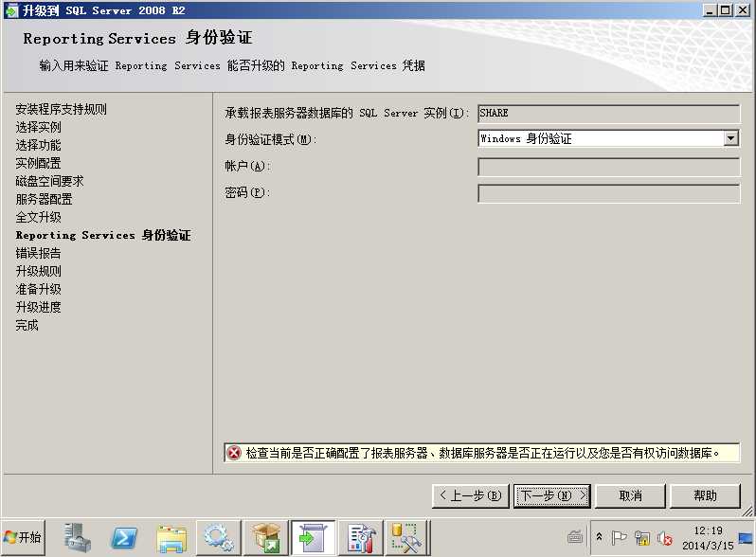Image resolution: width=756 pixels, height=557 pixels.
Task: Minimize the SQL Server upgrade window
Action: 709,10
